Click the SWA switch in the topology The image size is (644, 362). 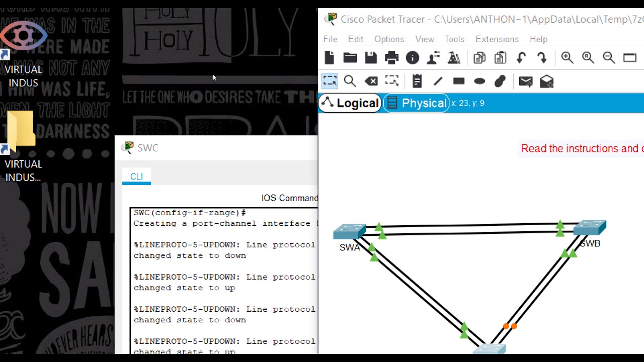point(349,232)
